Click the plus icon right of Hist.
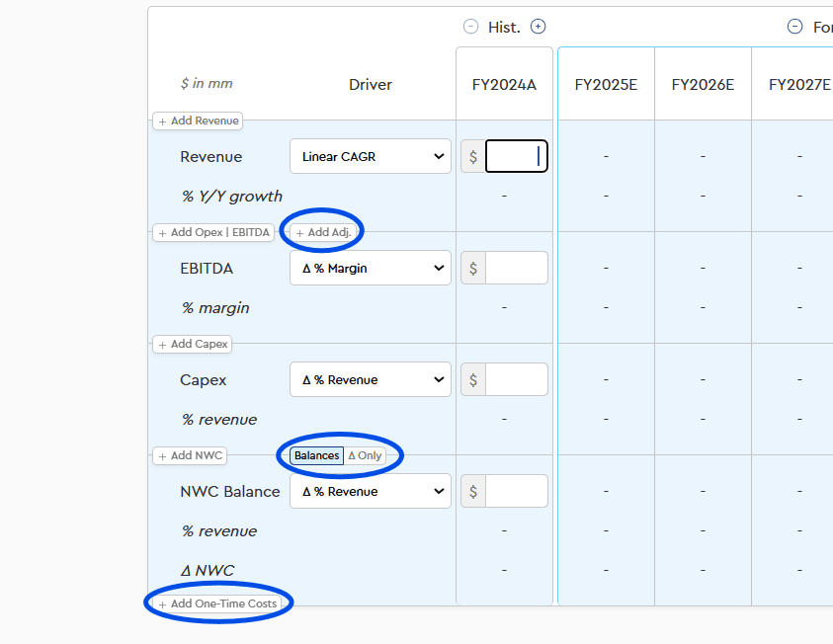This screenshot has height=644, width=833. click(538, 27)
